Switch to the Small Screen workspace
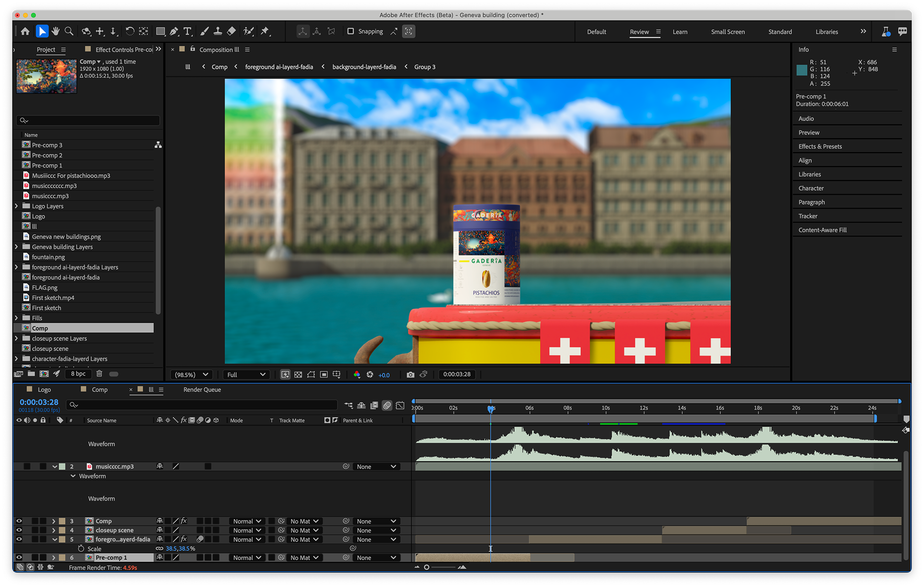The image size is (924, 587). (728, 32)
